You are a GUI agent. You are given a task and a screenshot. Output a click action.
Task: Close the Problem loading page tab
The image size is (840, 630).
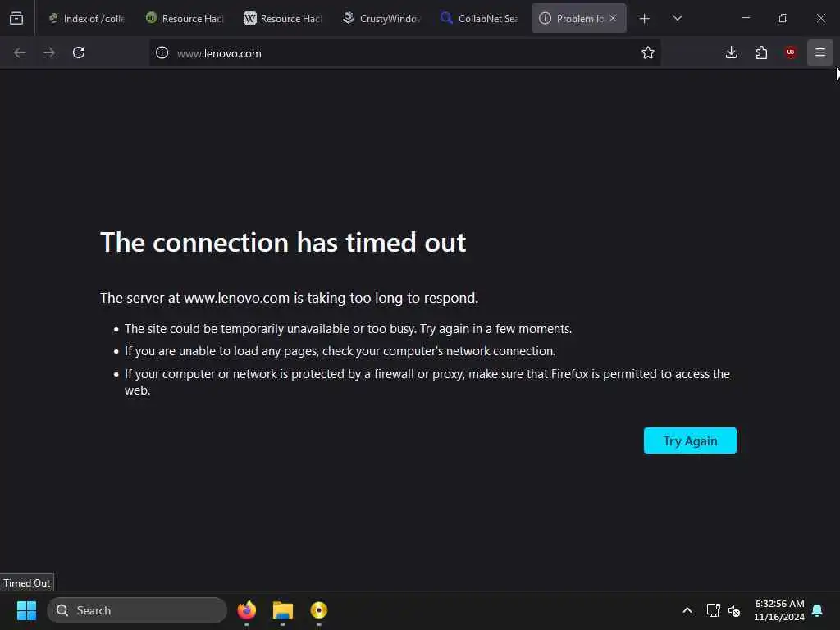(613, 18)
